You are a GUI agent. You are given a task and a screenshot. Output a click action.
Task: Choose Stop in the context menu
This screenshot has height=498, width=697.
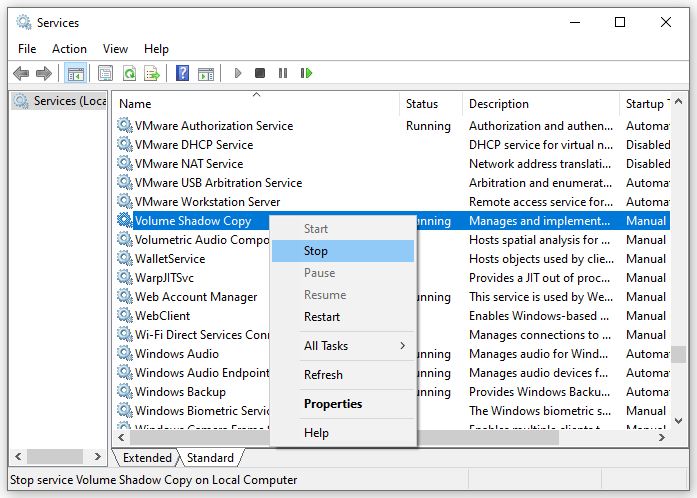[x=343, y=251]
